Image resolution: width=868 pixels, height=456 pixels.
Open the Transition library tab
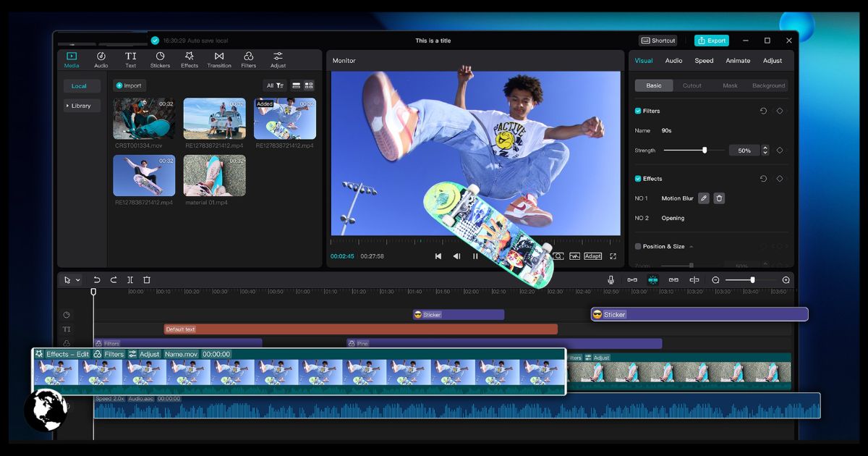coord(218,60)
